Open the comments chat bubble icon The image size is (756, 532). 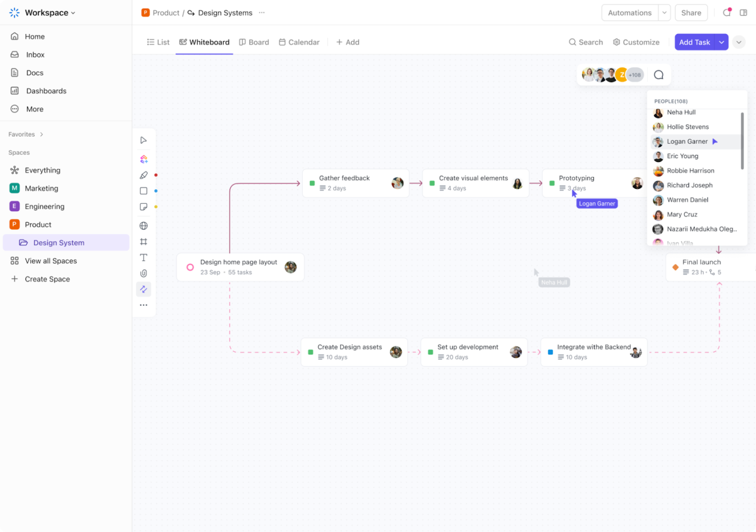pos(659,75)
